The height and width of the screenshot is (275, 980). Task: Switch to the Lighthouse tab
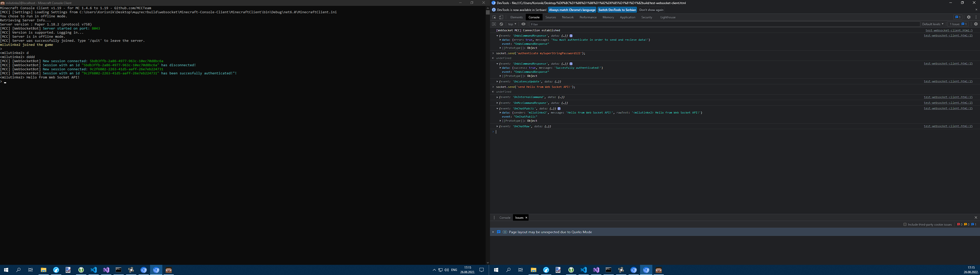pyautogui.click(x=668, y=17)
